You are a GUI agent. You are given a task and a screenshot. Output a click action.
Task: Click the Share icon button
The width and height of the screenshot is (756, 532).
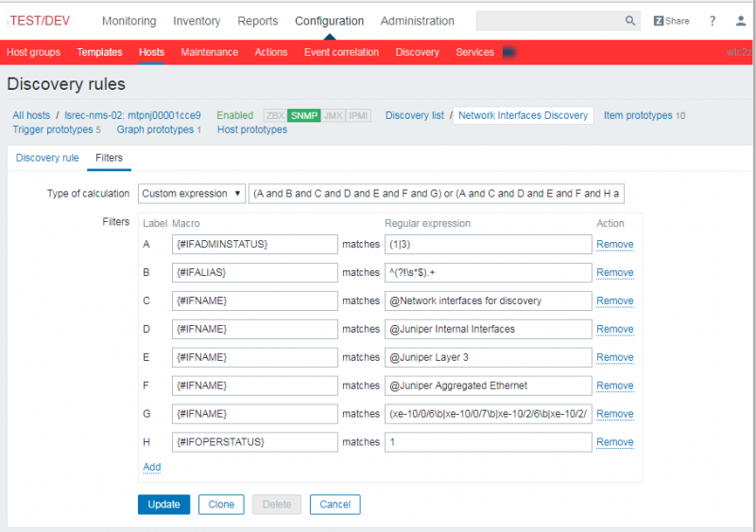(671, 21)
